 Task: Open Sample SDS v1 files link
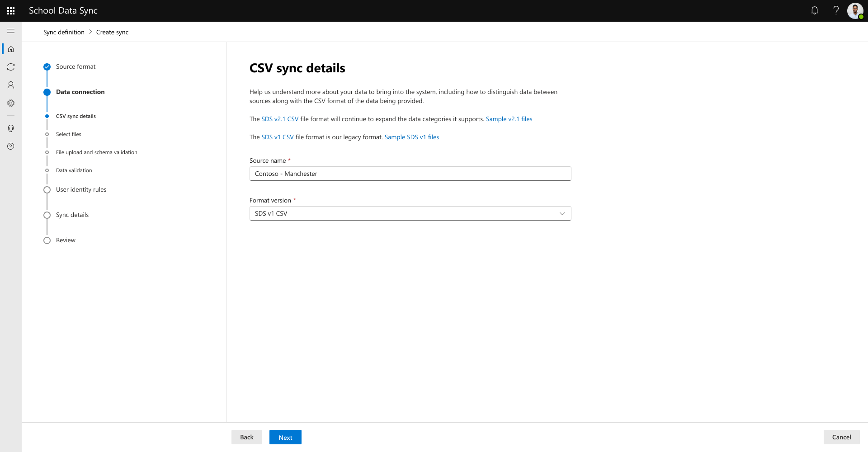411,137
